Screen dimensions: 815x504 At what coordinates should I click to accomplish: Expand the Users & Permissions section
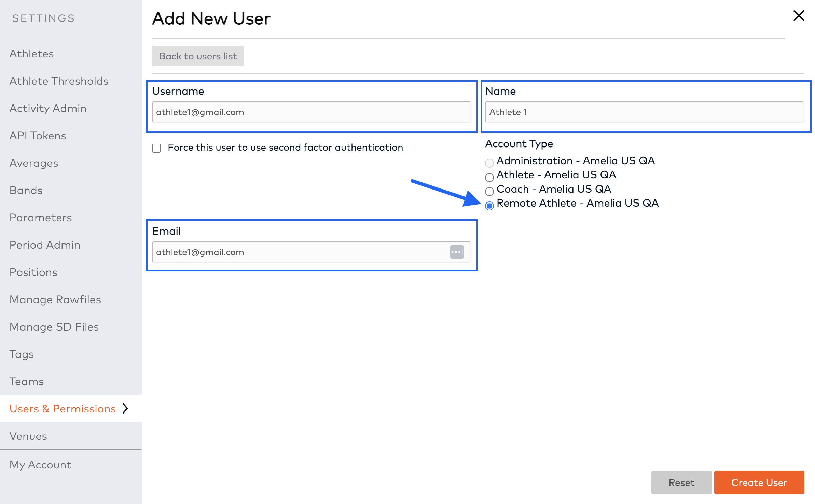pos(63,408)
